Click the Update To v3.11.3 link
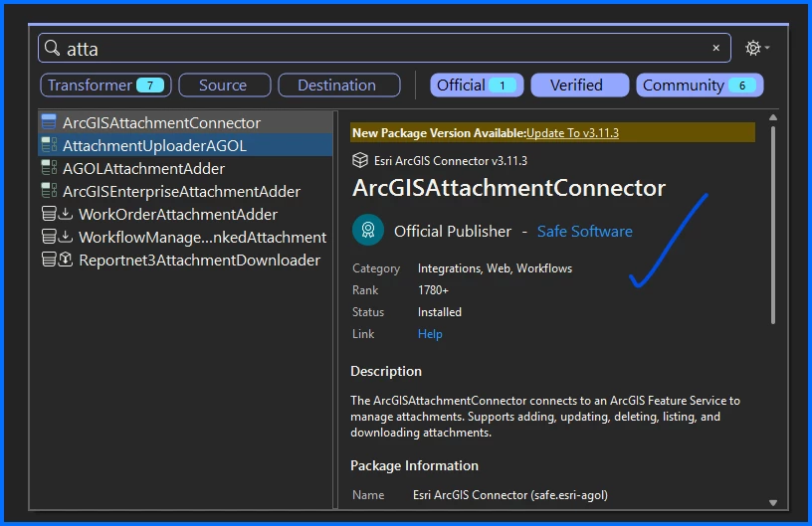This screenshot has width=812, height=526. 572,133
